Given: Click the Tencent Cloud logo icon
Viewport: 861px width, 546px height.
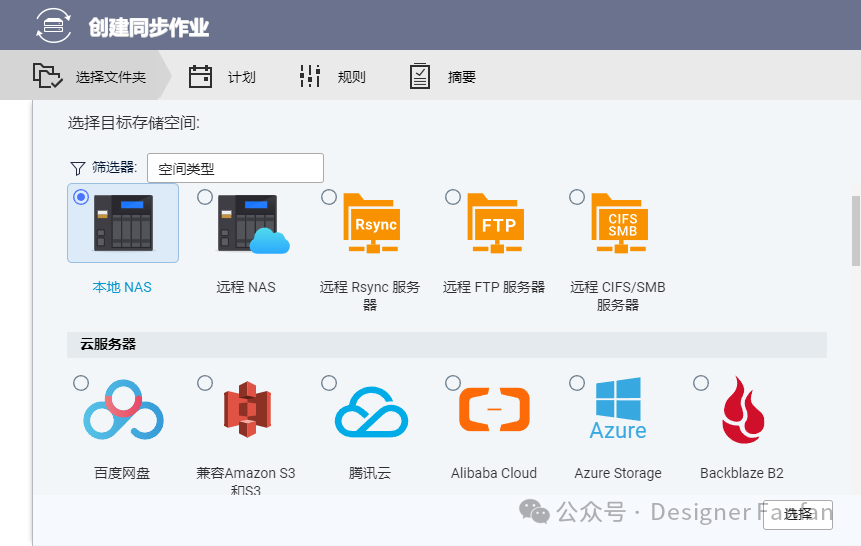Looking at the screenshot, I should click(371, 411).
